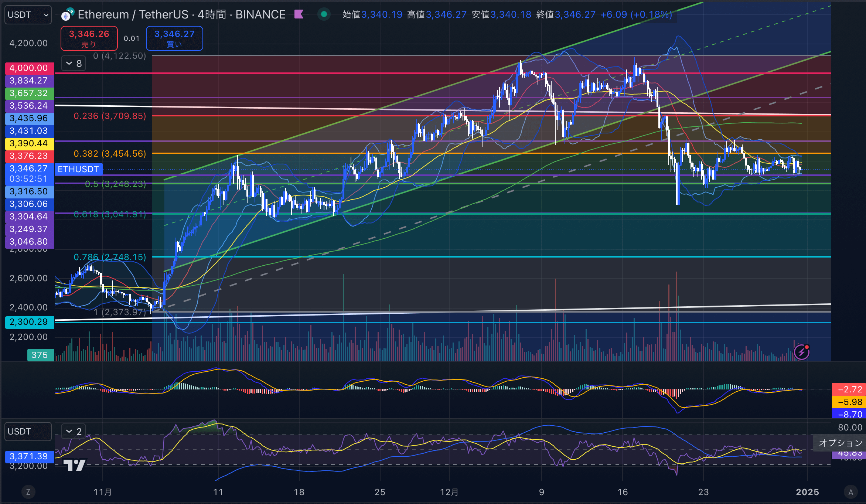Open the USDT box in lower pane
Image resolution: width=866 pixels, height=504 pixels.
click(x=28, y=432)
